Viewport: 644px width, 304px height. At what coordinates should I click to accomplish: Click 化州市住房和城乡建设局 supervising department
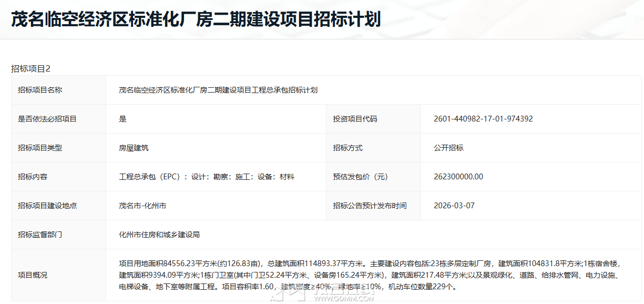(159, 235)
